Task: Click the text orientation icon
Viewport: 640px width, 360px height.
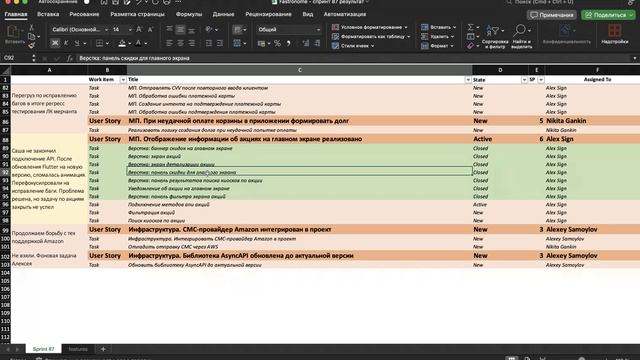Action: coord(209,29)
